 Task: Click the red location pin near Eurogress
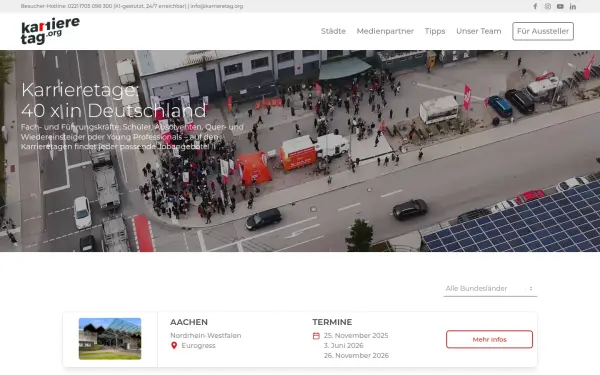[x=174, y=346]
